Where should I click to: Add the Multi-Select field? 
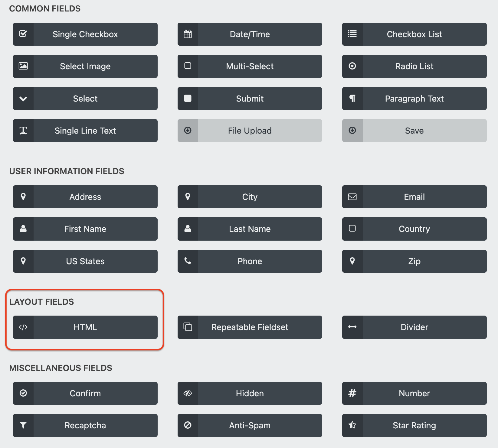click(250, 66)
